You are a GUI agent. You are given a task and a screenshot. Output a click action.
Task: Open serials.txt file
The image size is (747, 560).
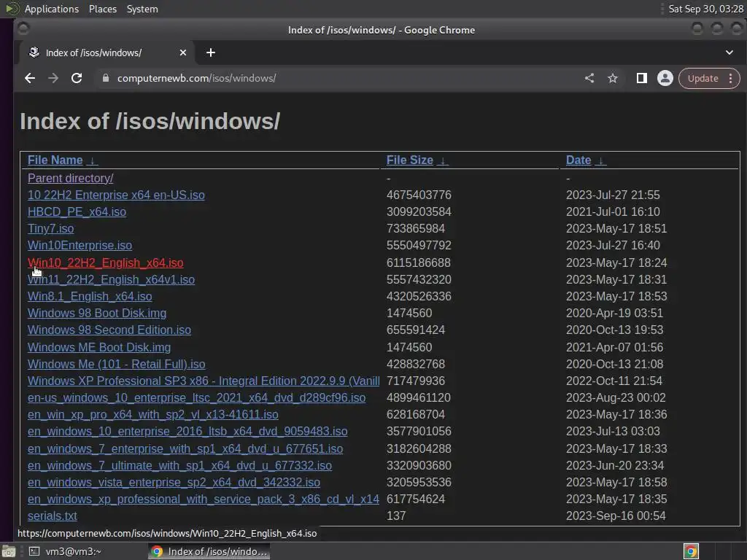click(53, 516)
